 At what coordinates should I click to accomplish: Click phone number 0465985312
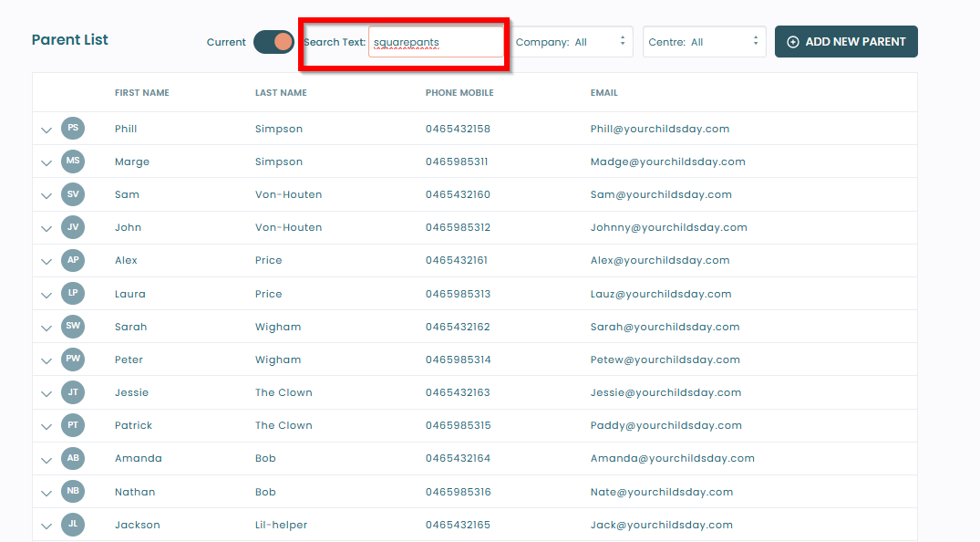pyautogui.click(x=459, y=228)
